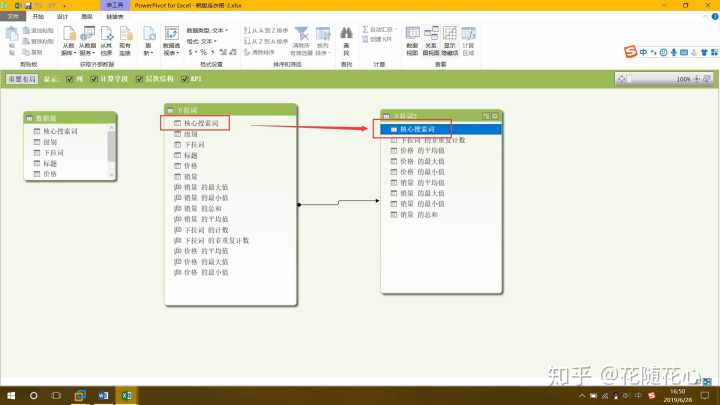The width and height of the screenshot is (720, 405).
Task: Click the Excel icon on the taskbar
Action: click(x=126, y=395)
